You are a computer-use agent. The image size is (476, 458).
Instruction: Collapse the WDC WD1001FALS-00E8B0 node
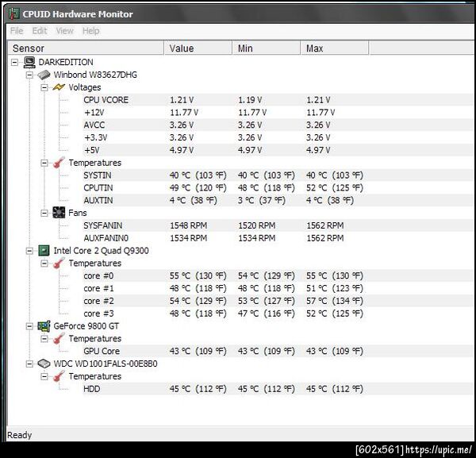[29, 364]
